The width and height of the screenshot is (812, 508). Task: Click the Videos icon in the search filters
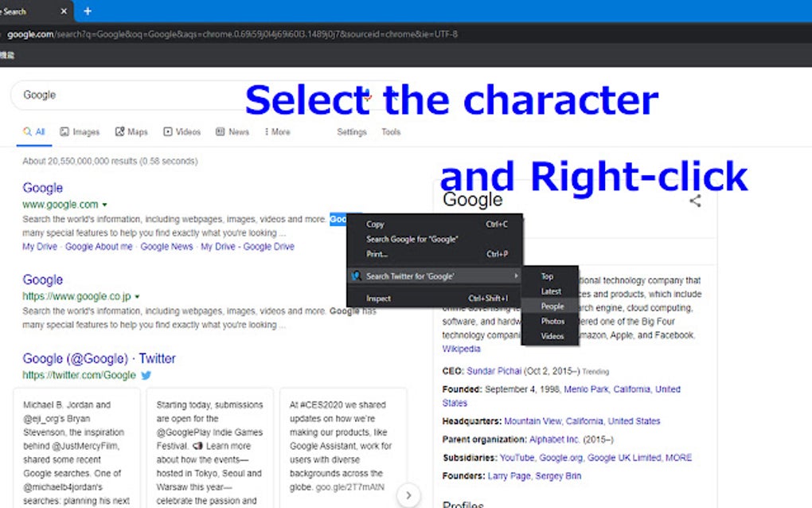point(167,131)
